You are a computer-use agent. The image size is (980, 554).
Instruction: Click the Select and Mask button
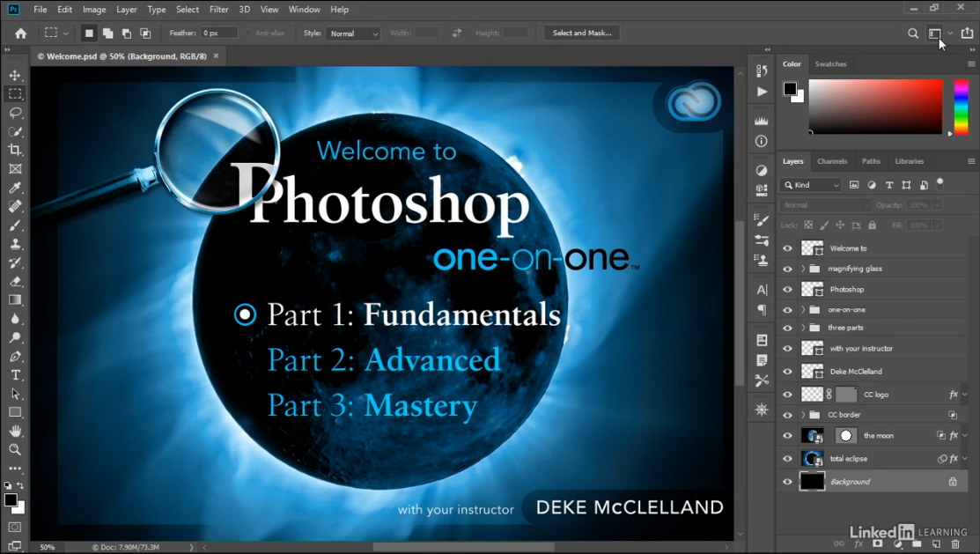[x=582, y=33]
